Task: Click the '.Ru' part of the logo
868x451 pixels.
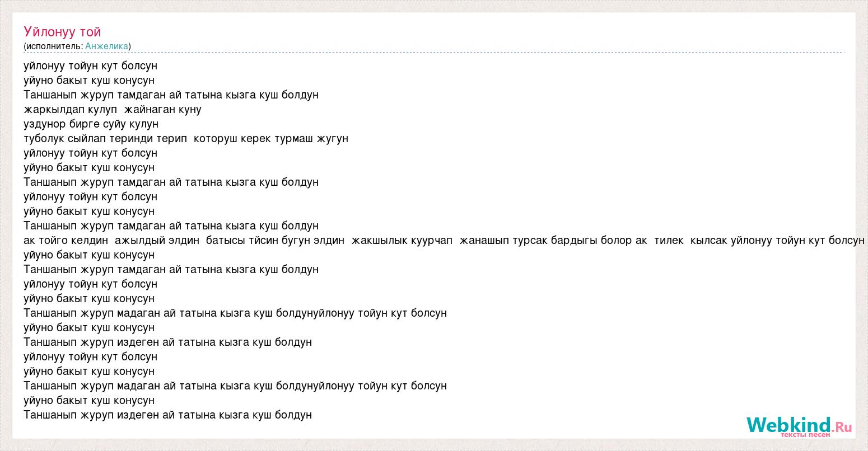Action: 842,427
